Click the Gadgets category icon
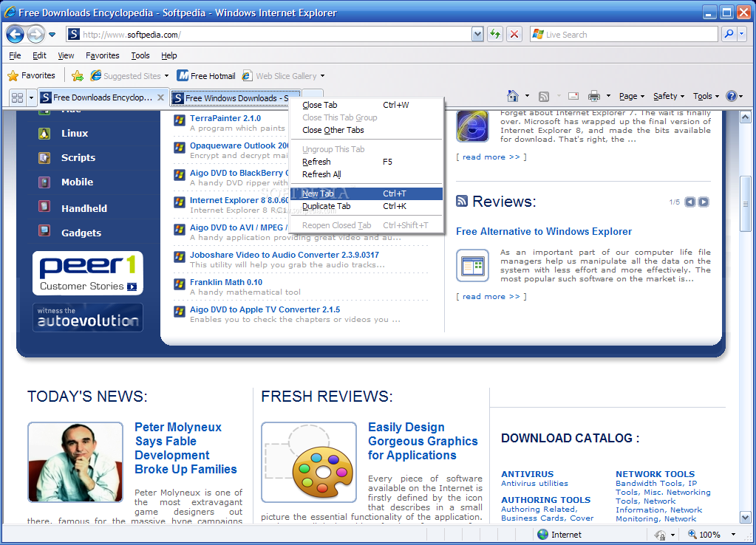 [x=44, y=231]
